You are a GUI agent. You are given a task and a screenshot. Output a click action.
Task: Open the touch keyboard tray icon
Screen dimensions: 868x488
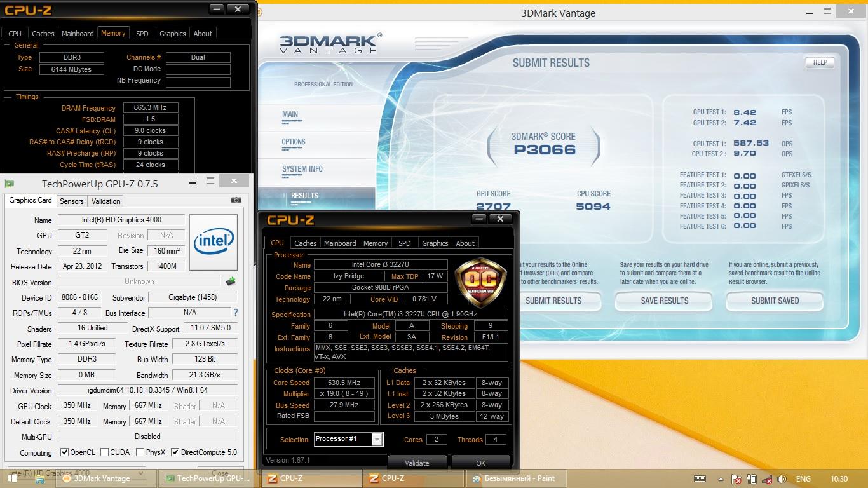tap(700, 479)
